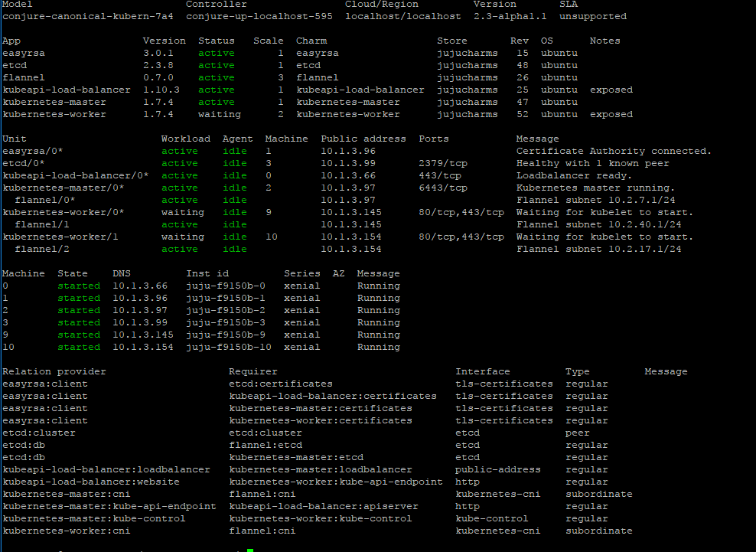This screenshot has width=756, height=552.
Task: Click the kubeapi-load-balancer version 1.10.3
Action: tap(161, 90)
